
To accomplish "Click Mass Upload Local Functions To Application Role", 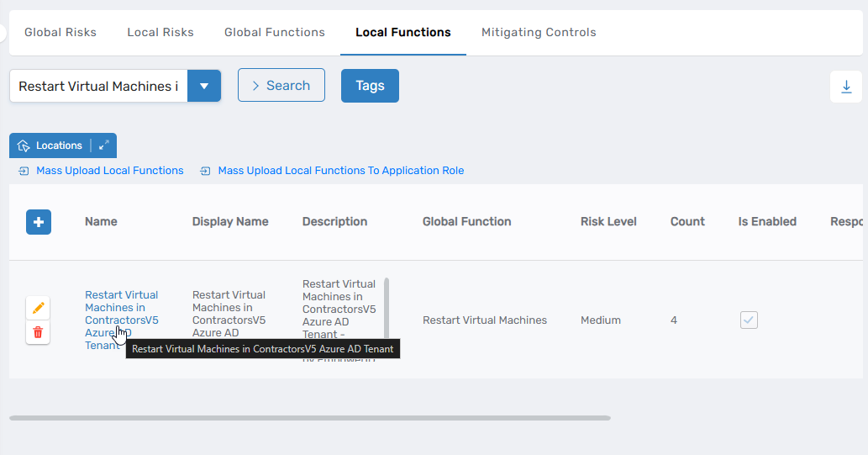I will pos(340,171).
